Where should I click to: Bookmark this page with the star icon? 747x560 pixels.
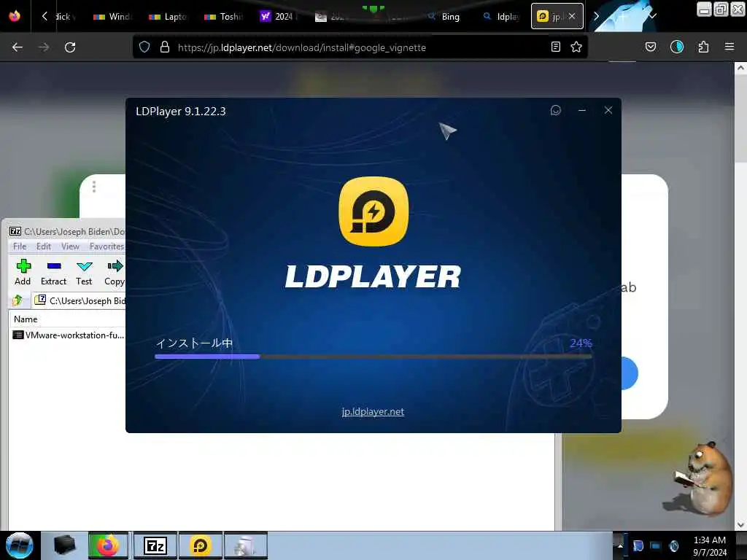[576, 47]
